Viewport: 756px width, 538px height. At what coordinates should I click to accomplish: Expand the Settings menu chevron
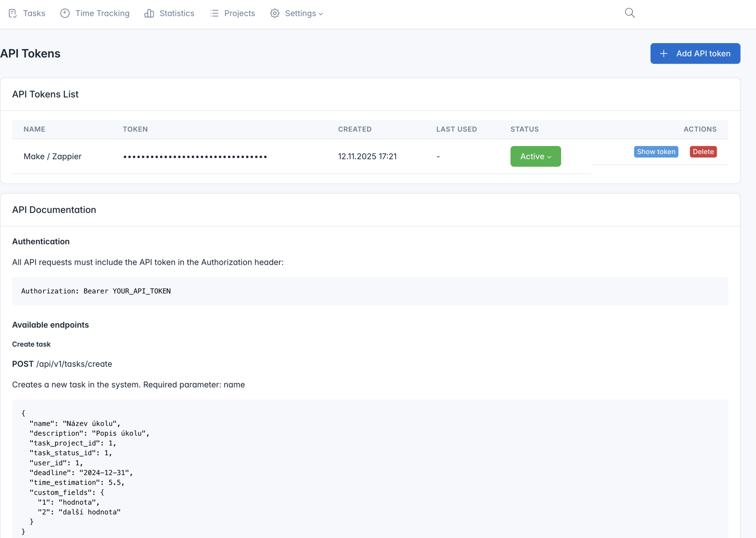321,14
